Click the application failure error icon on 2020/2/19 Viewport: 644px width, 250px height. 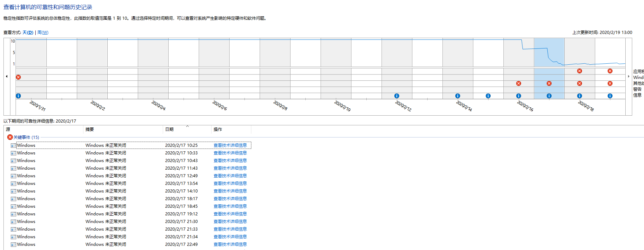click(610, 71)
